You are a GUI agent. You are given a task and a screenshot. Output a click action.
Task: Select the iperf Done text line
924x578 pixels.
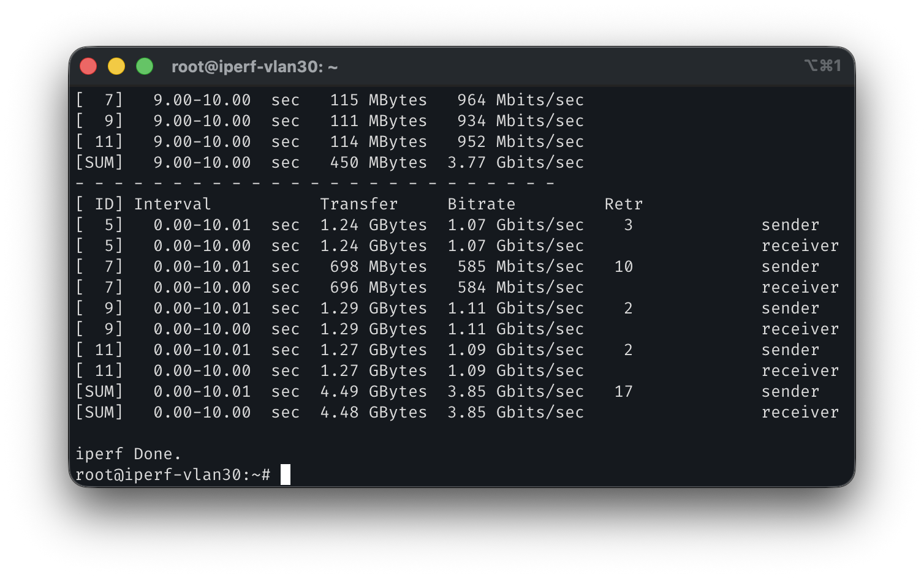tap(128, 454)
